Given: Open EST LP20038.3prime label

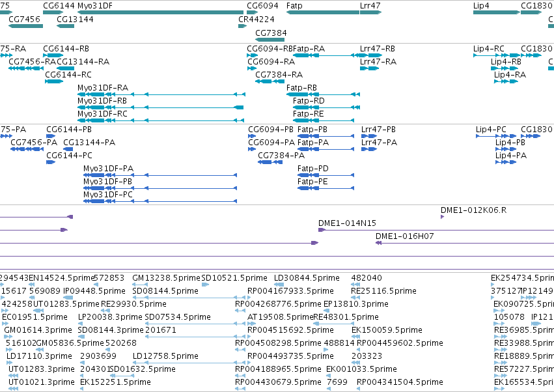Looking at the screenshot, I should 110,317.
